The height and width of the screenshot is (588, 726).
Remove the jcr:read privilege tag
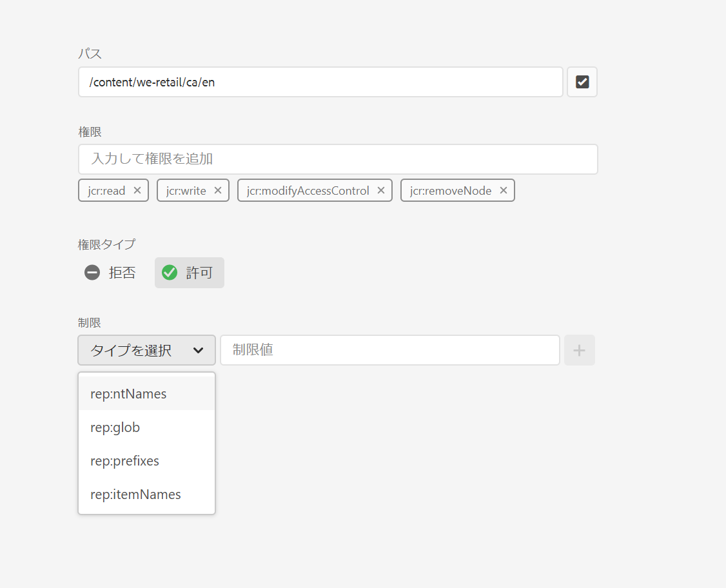click(137, 190)
